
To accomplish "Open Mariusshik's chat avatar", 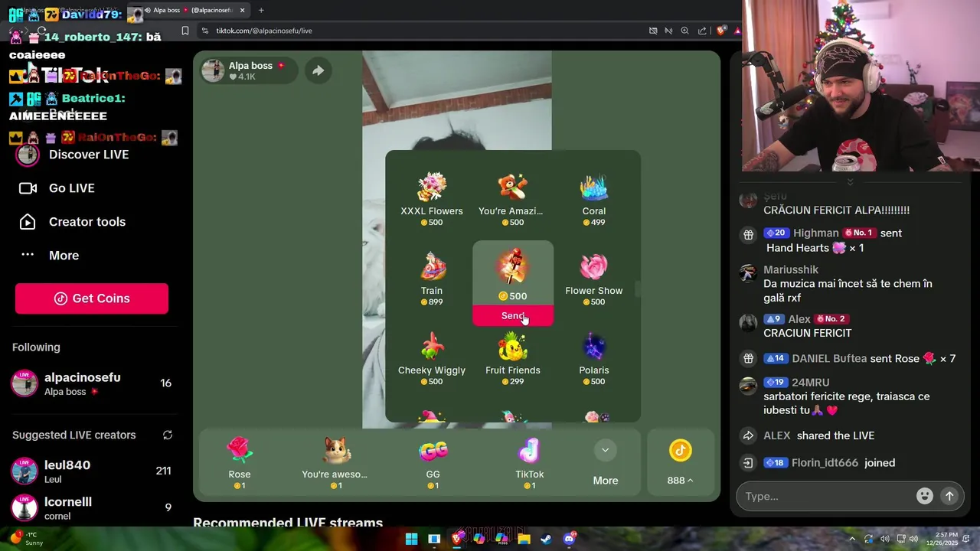I will coord(748,273).
